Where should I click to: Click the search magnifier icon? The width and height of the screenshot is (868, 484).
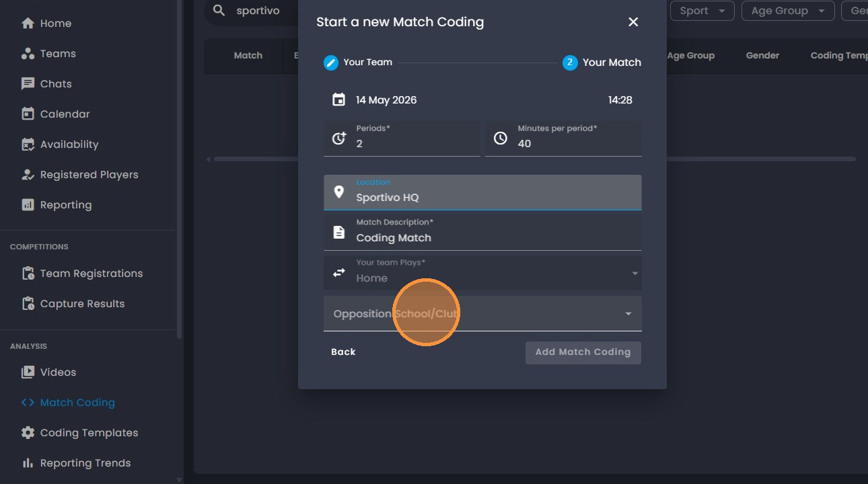click(219, 10)
